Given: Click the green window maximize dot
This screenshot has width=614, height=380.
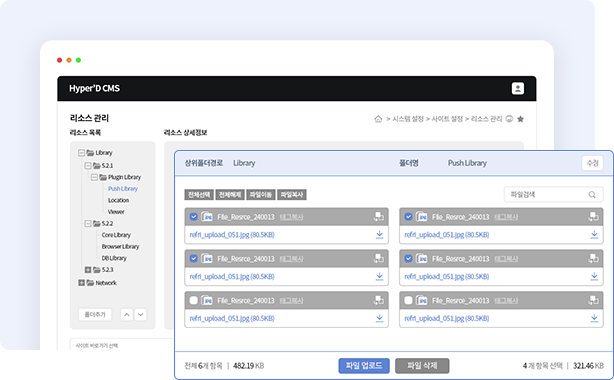Looking at the screenshot, I should tap(78, 60).
